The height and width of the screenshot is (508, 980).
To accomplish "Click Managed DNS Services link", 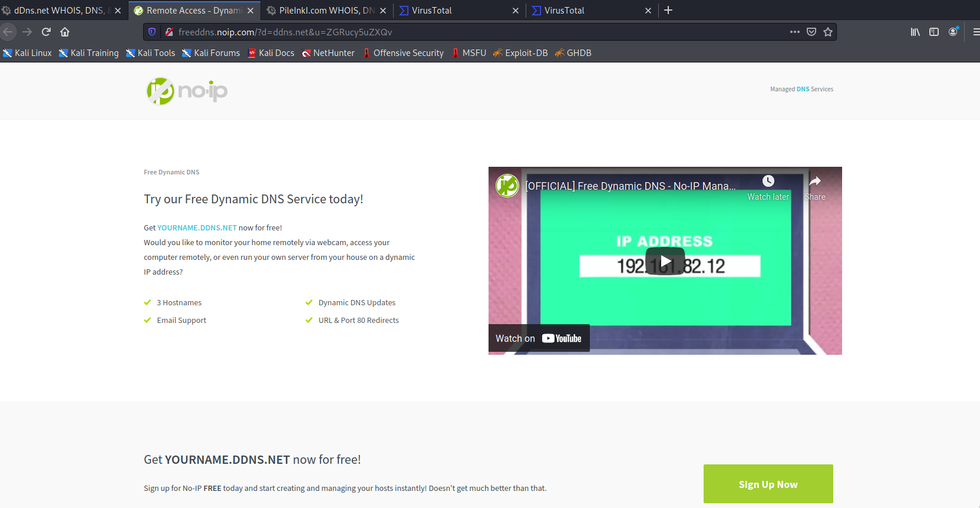I will click(801, 89).
